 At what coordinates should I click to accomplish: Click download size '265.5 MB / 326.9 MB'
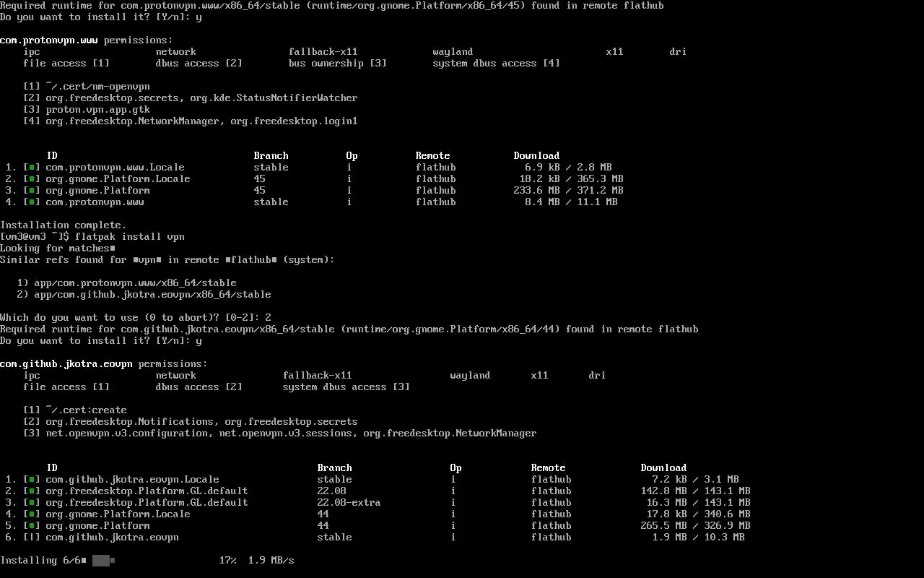click(x=695, y=526)
